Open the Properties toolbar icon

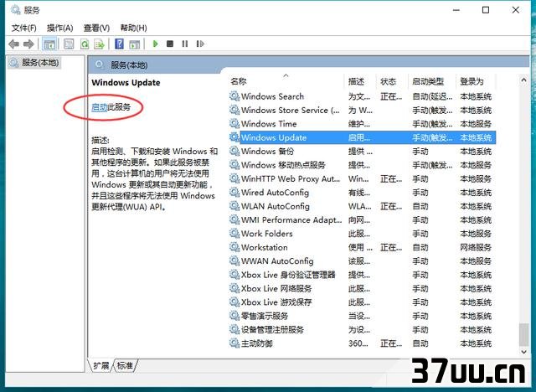click(69, 44)
